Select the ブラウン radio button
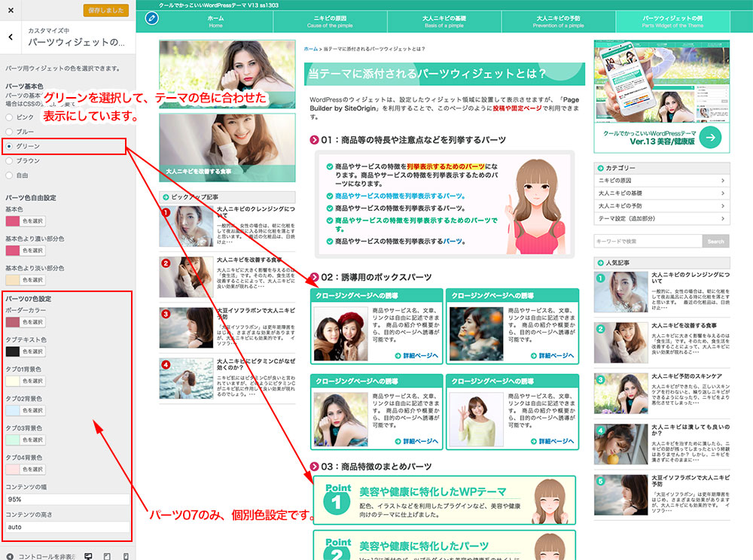Screen dimensions: 753x560 click(9, 161)
